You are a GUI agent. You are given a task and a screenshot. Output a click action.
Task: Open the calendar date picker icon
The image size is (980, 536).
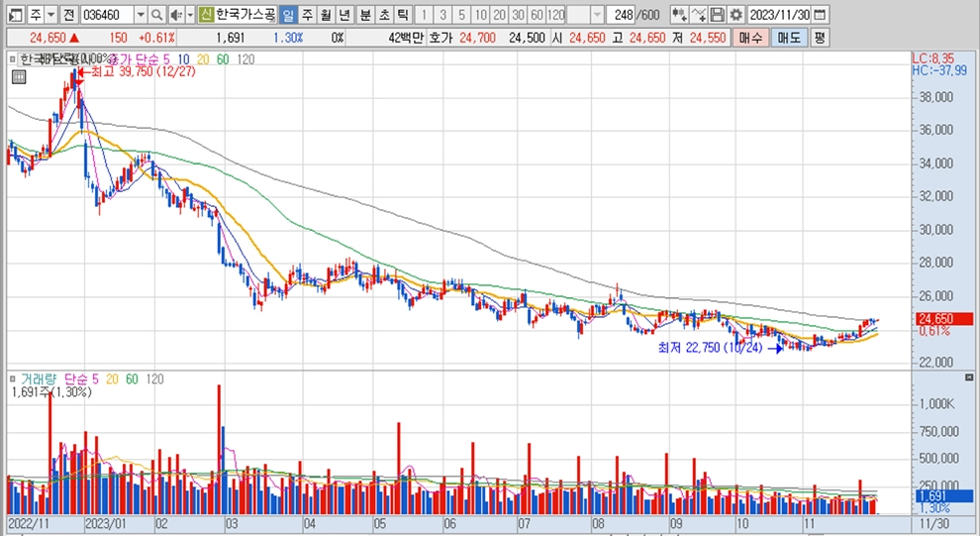(820, 15)
